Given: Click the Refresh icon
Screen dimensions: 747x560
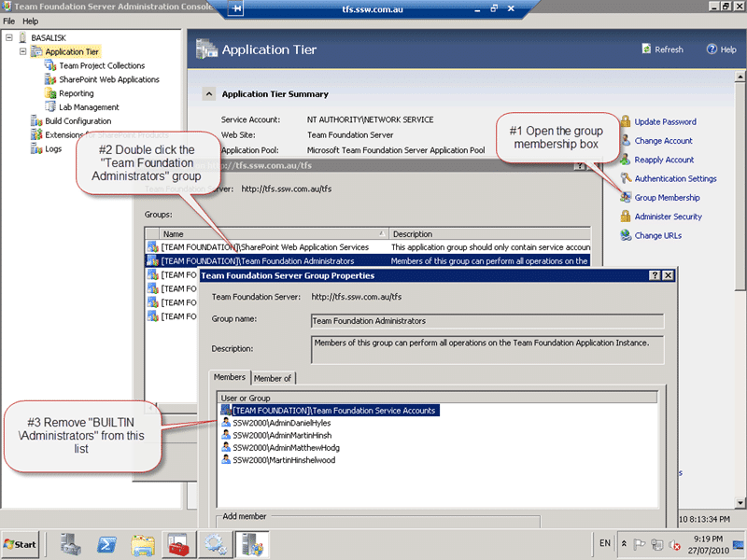Looking at the screenshot, I should [x=646, y=49].
